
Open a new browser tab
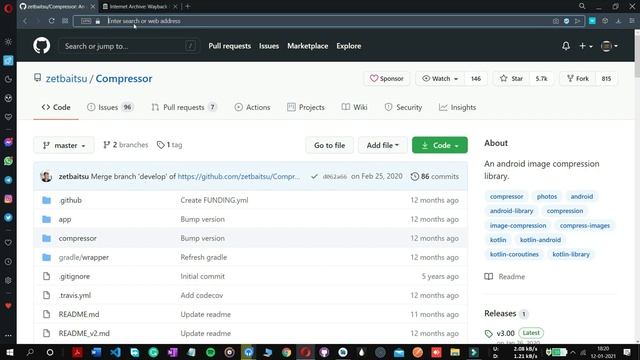188,6
